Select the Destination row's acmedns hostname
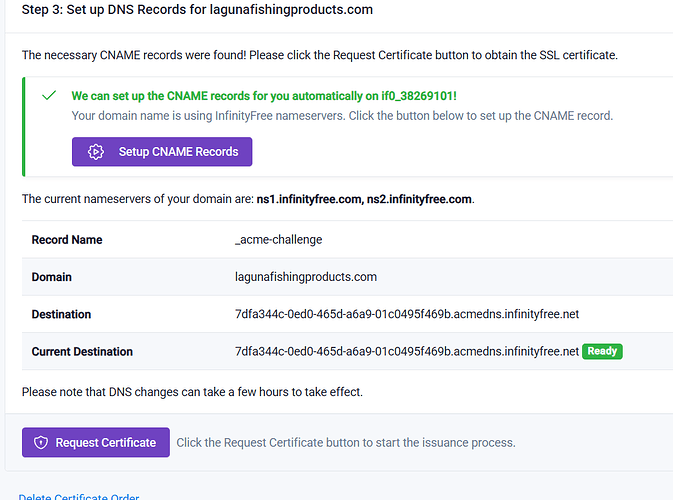Screen dimensions: 673x500 [x=407, y=314]
